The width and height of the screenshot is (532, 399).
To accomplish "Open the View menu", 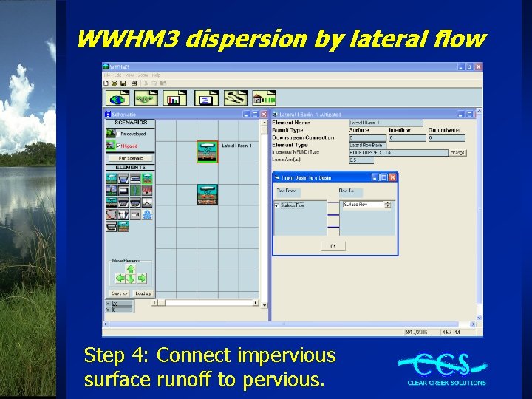I will (x=129, y=75).
